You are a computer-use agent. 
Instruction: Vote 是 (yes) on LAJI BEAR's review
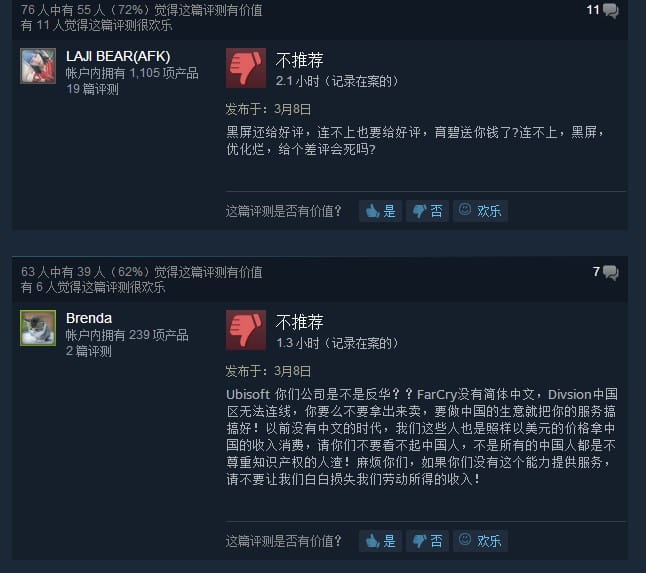pyautogui.click(x=380, y=211)
